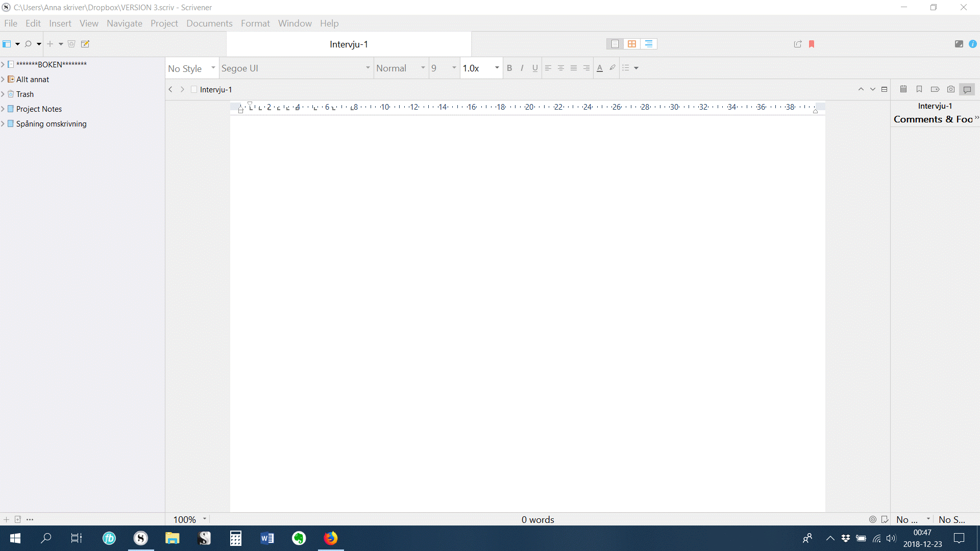The image size is (980, 551).
Task: Open the Bookmarks inspector tab
Action: click(919, 89)
